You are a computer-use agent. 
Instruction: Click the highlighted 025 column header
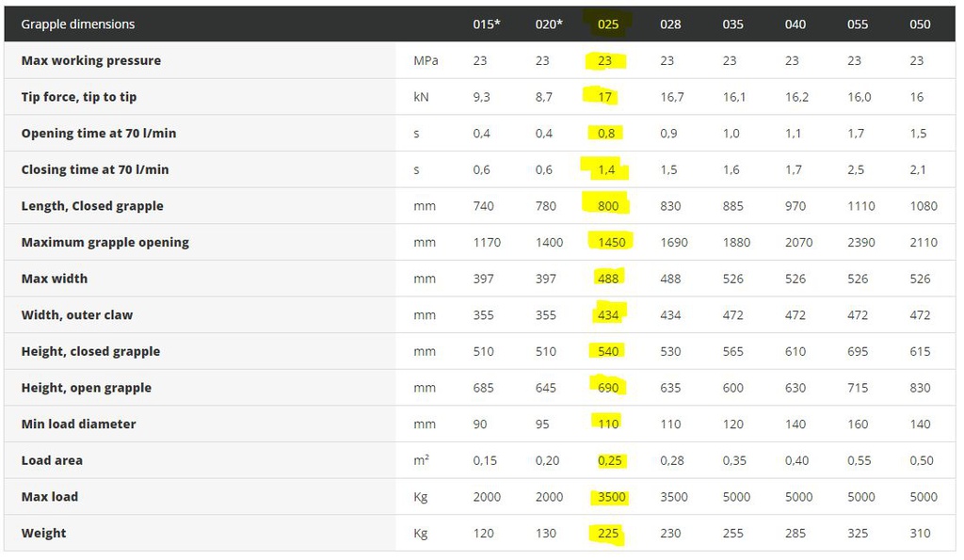608,24
